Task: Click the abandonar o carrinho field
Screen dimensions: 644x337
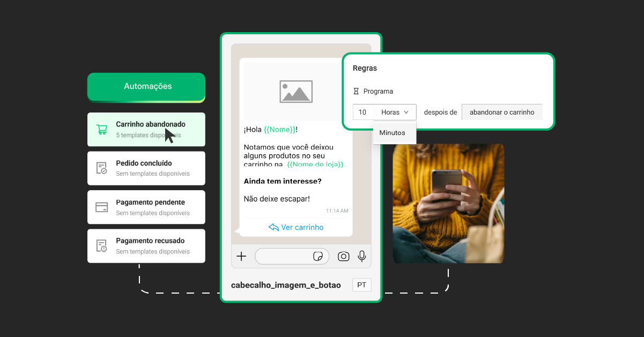Action: [502, 112]
